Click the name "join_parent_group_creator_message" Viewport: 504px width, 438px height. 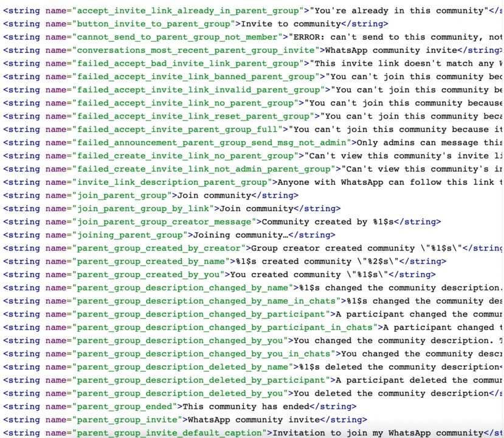[164, 222]
